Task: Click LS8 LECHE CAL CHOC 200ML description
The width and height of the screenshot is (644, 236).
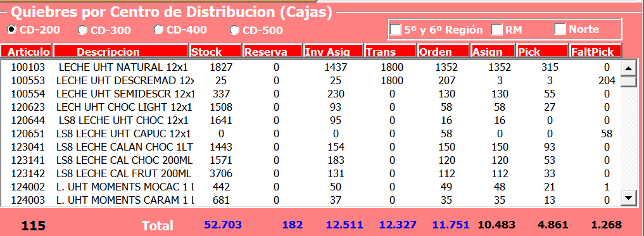Action: (x=125, y=161)
